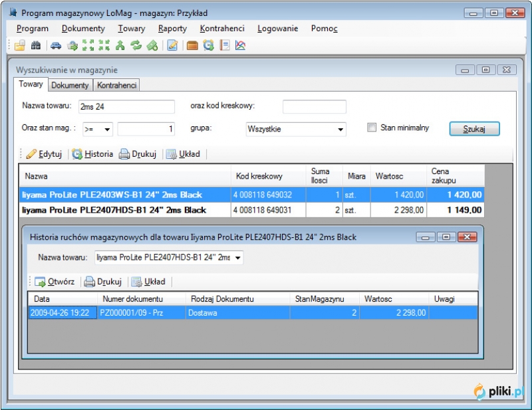The height and width of the screenshot is (410, 532).
Task: Click the spiral notebook toolbar icon
Action: pyautogui.click(x=225, y=45)
